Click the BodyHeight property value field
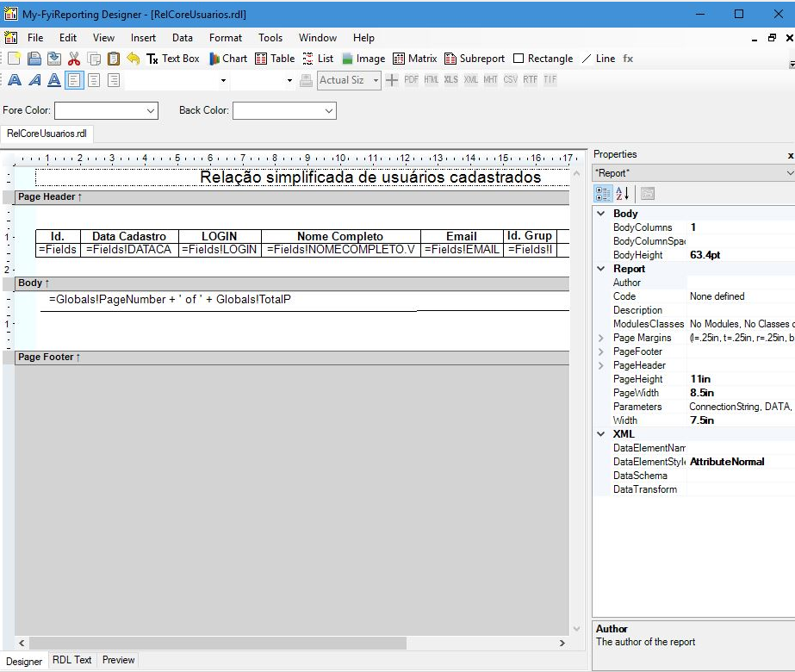The height and width of the screenshot is (672, 795). click(739, 255)
